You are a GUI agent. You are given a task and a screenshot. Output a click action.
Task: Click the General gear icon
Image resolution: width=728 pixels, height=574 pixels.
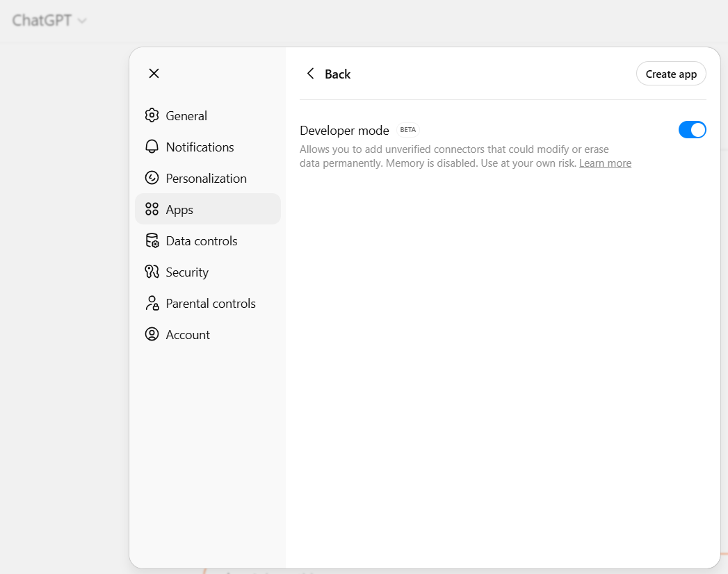[152, 115]
